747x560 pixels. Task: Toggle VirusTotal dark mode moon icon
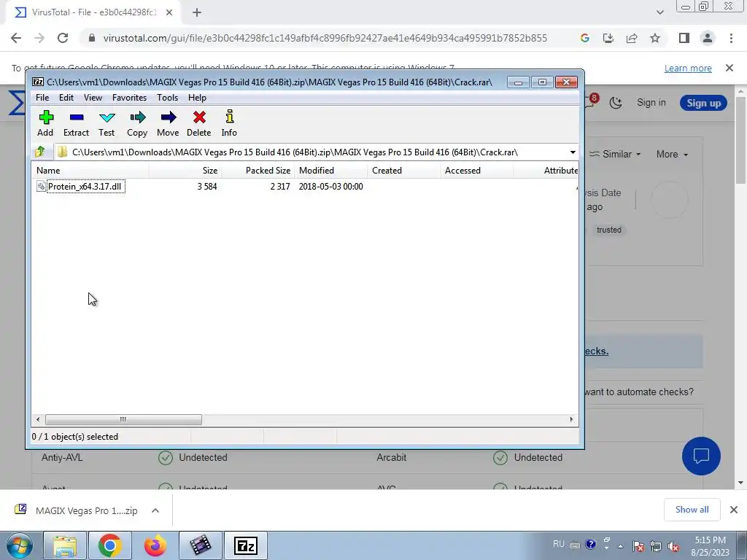[616, 103]
